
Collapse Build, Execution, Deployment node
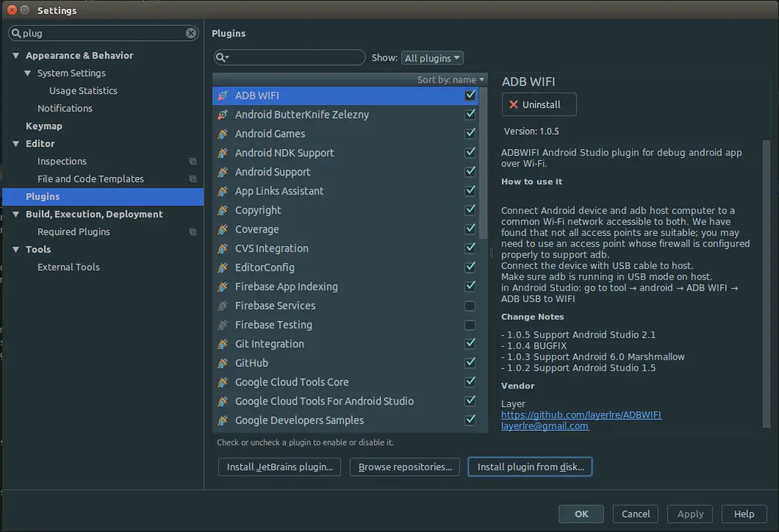click(x=16, y=215)
